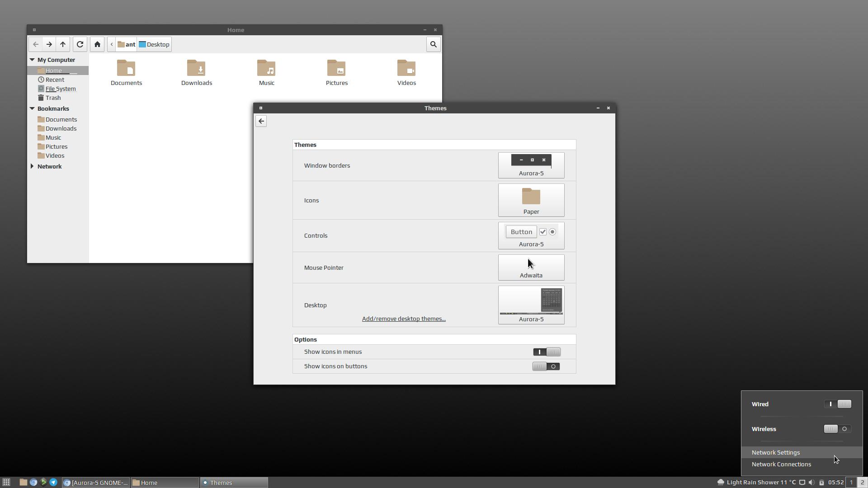Screen dimensions: 868x488
Task: Click the battery power applet icon
Action: click(x=821, y=483)
